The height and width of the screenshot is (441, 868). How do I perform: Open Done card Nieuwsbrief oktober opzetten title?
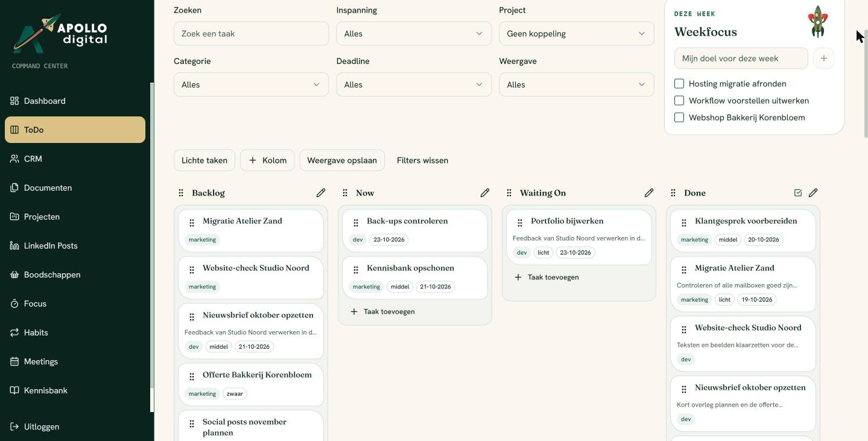tap(750, 387)
